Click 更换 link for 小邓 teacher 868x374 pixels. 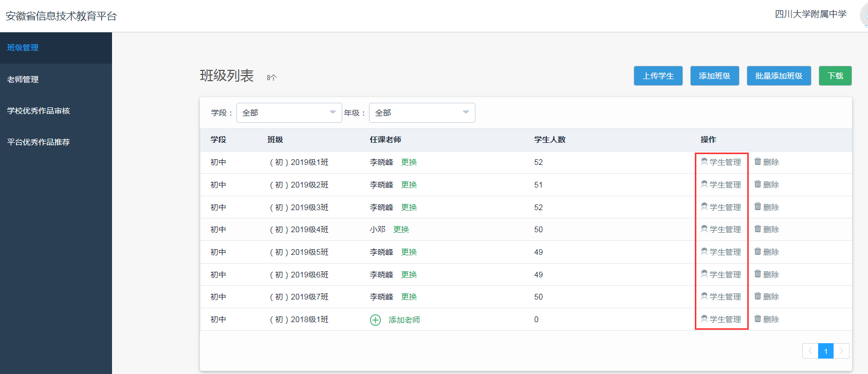[401, 230]
